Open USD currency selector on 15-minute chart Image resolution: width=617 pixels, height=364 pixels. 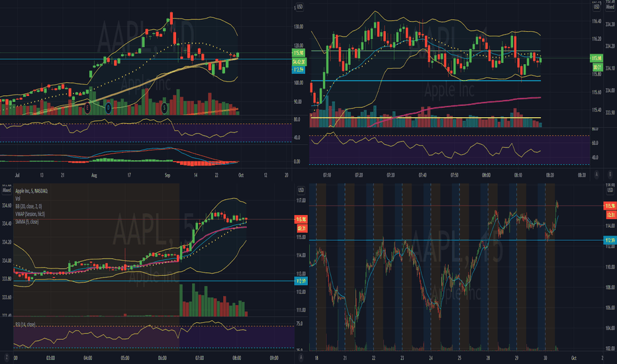click(x=610, y=191)
